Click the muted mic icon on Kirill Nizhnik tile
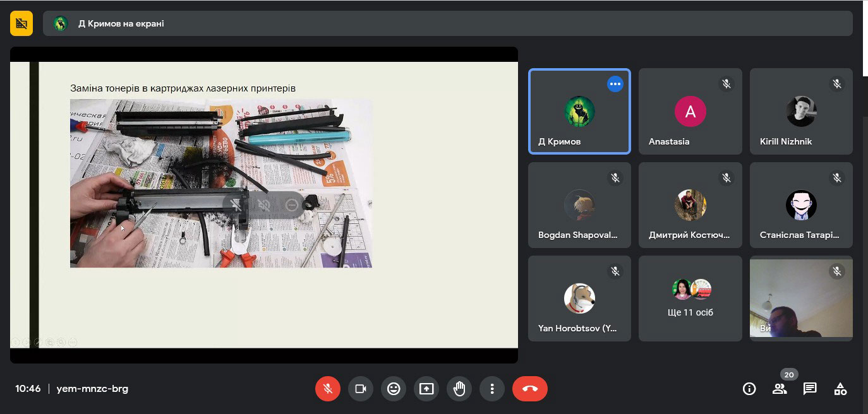Screen dimensions: 868x414 coord(837,84)
